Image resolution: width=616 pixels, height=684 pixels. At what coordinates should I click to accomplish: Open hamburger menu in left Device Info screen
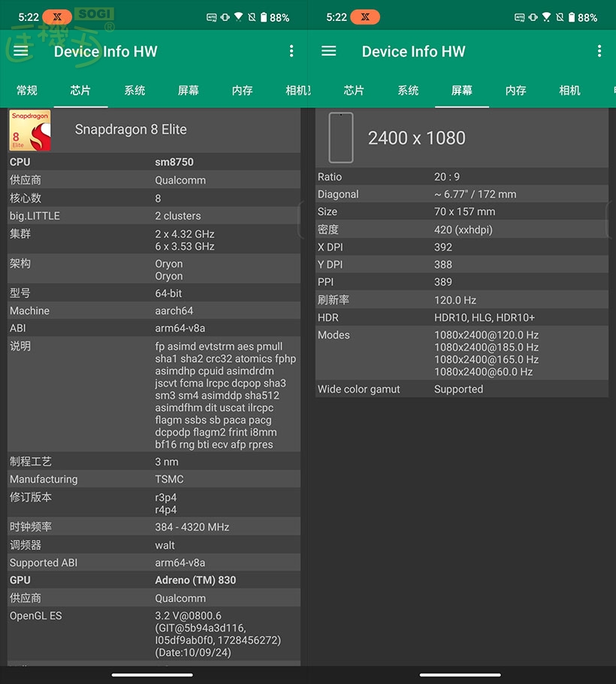point(20,51)
